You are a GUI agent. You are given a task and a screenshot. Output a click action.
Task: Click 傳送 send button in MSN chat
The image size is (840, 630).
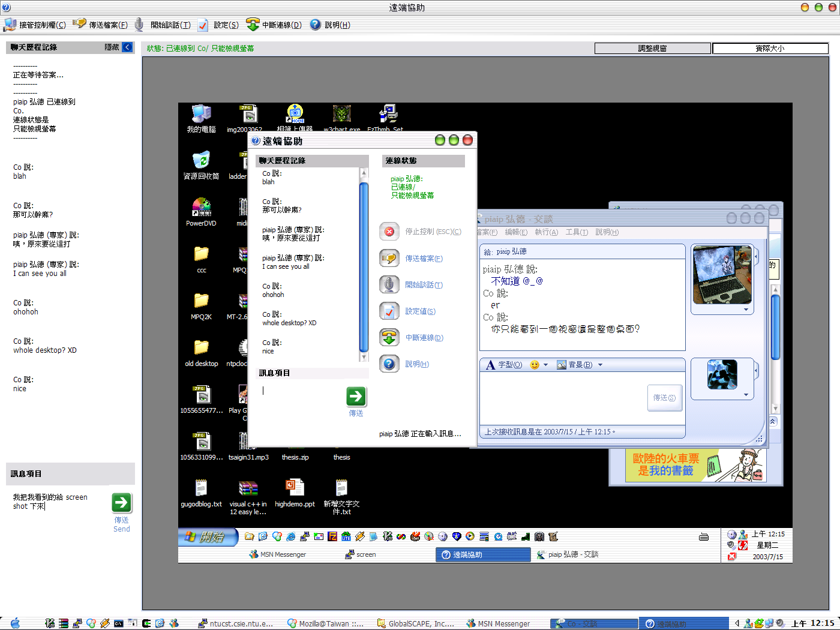point(664,398)
